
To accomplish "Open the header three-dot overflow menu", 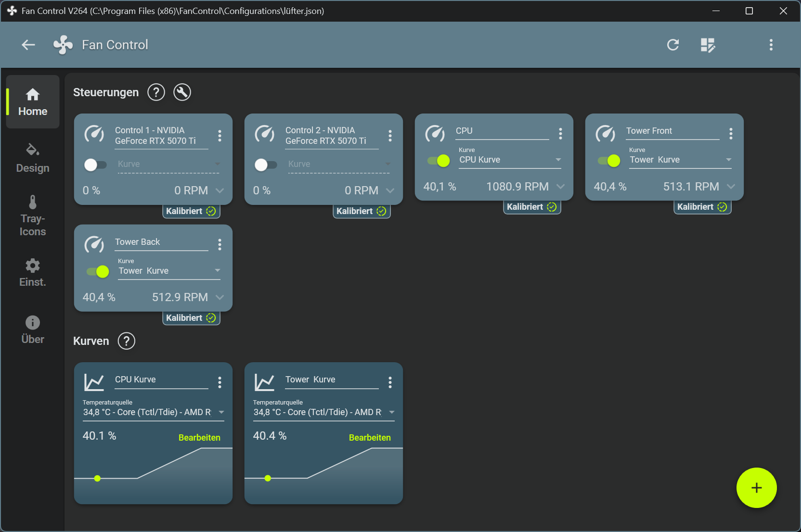I will 771,45.
